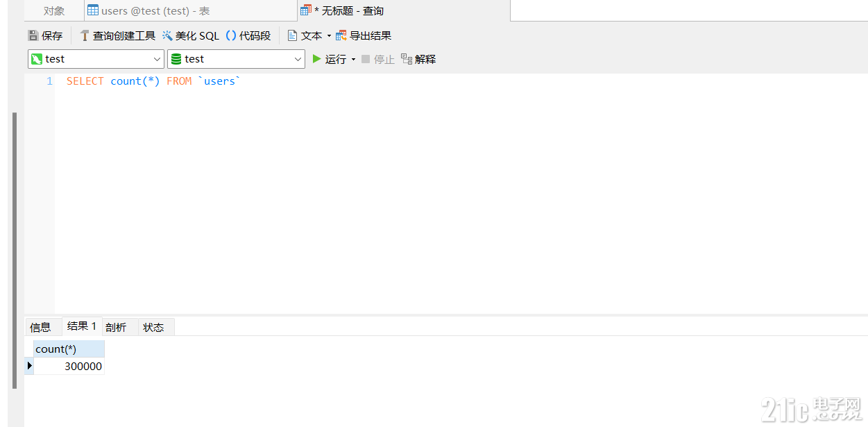The width and height of the screenshot is (868, 427).
Task: Click Export Result (导出结果)
Action: click(364, 35)
